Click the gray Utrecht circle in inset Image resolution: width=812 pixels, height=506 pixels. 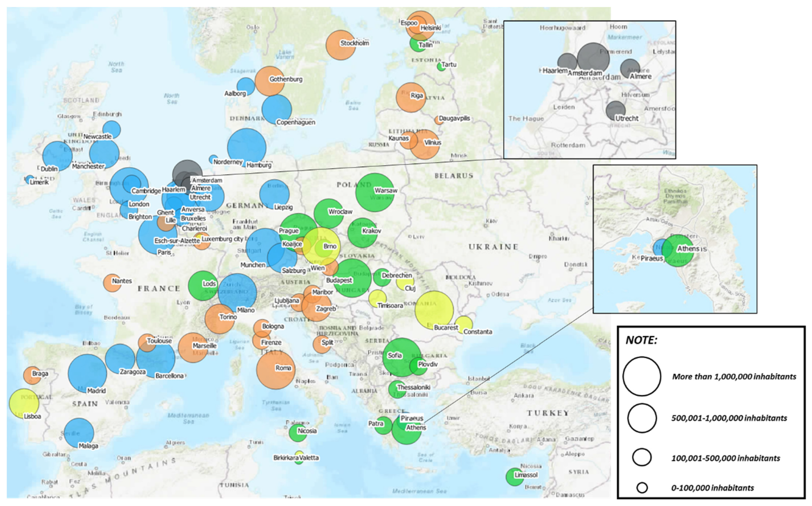tap(615, 110)
